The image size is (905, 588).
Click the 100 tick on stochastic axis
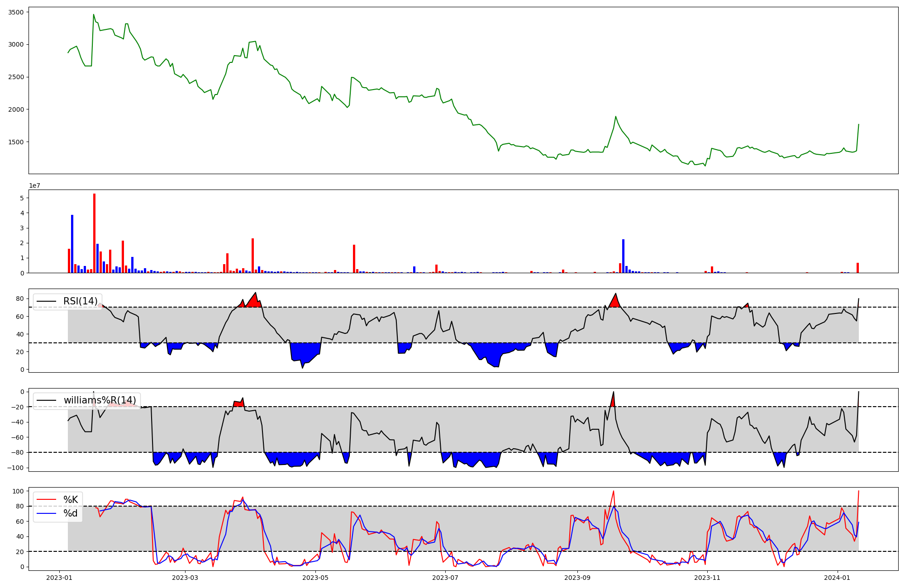pyautogui.click(x=18, y=491)
